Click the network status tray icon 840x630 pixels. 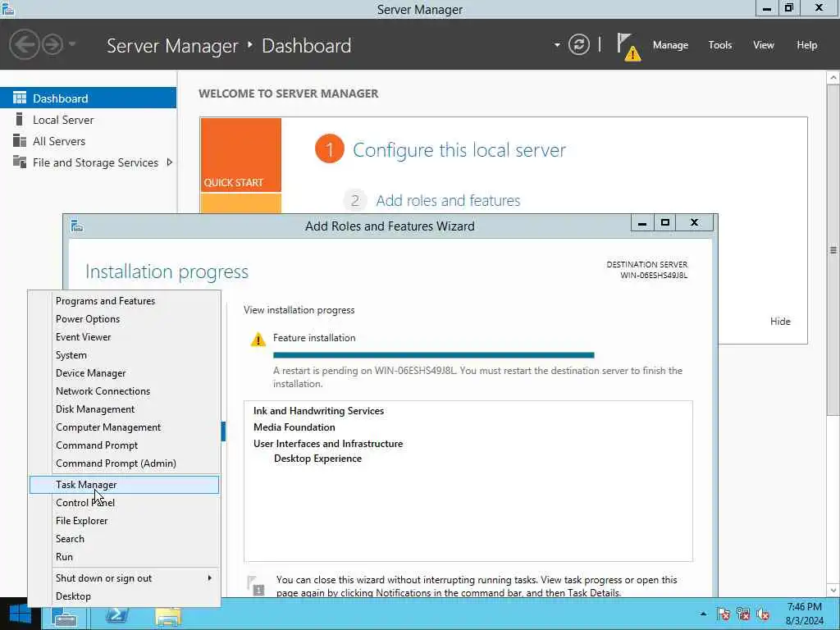coord(743,614)
